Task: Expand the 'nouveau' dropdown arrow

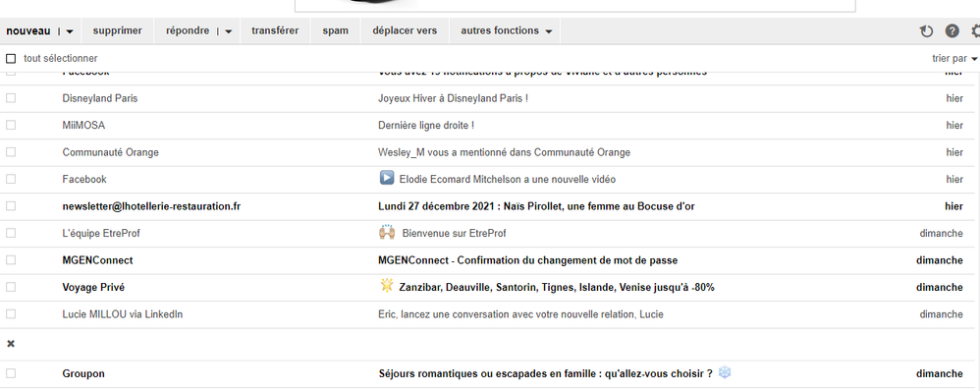Action: pyautogui.click(x=70, y=31)
